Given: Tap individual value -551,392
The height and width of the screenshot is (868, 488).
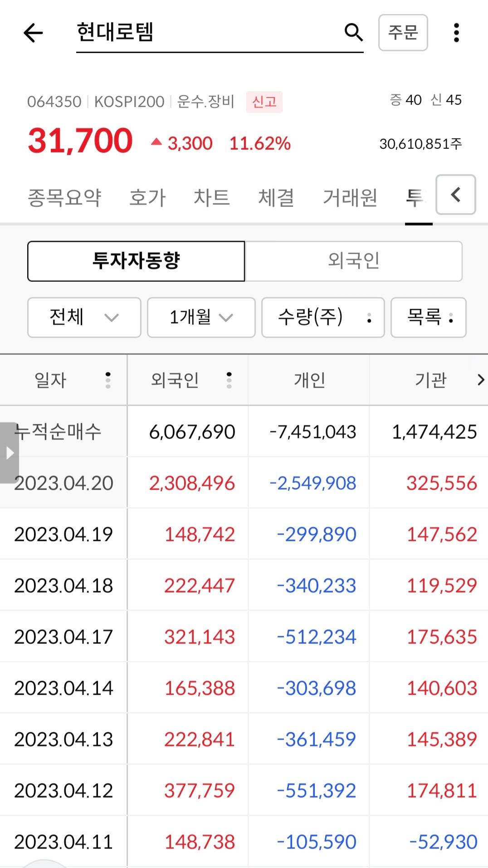Looking at the screenshot, I should pyautogui.click(x=317, y=791).
